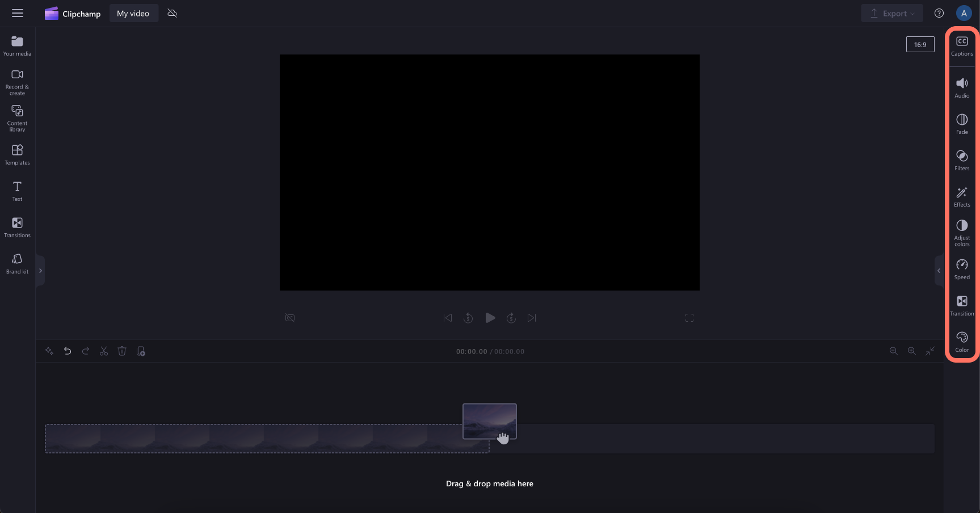
Task: Open the Speed panel
Action: click(x=962, y=268)
